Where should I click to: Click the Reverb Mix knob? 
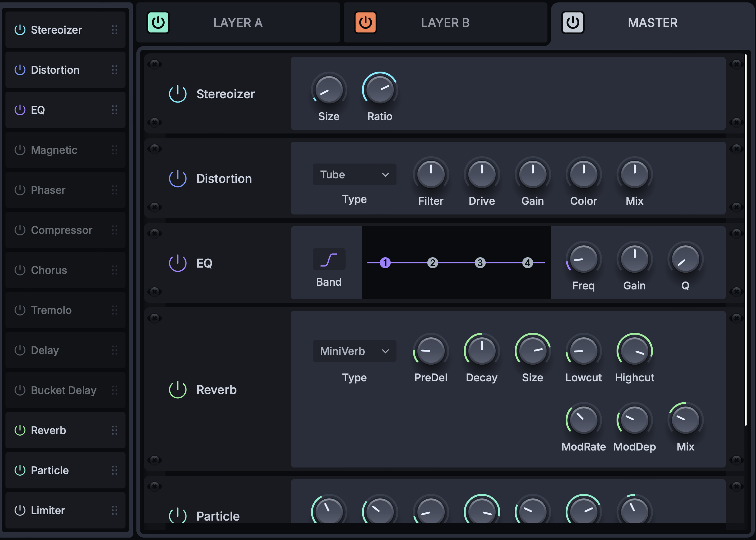coord(685,420)
